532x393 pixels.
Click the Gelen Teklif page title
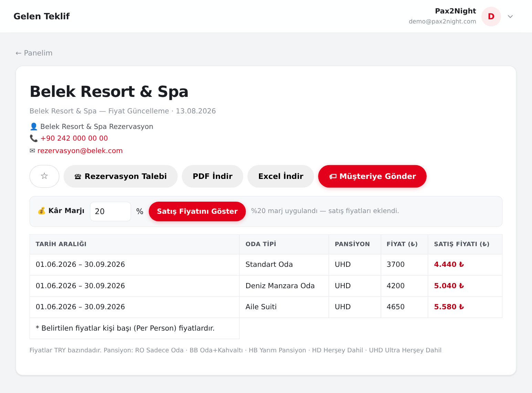42,16
